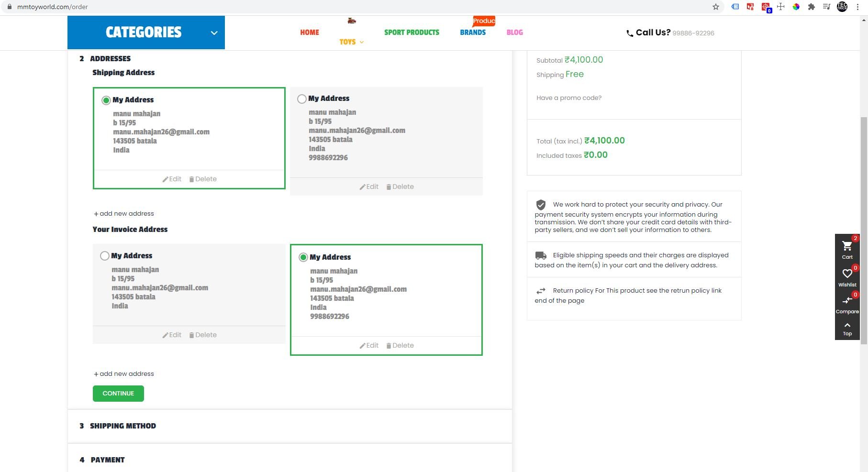
Task: Click the return policy arrows icon
Action: pyautogui.click(x=541, y=291)
